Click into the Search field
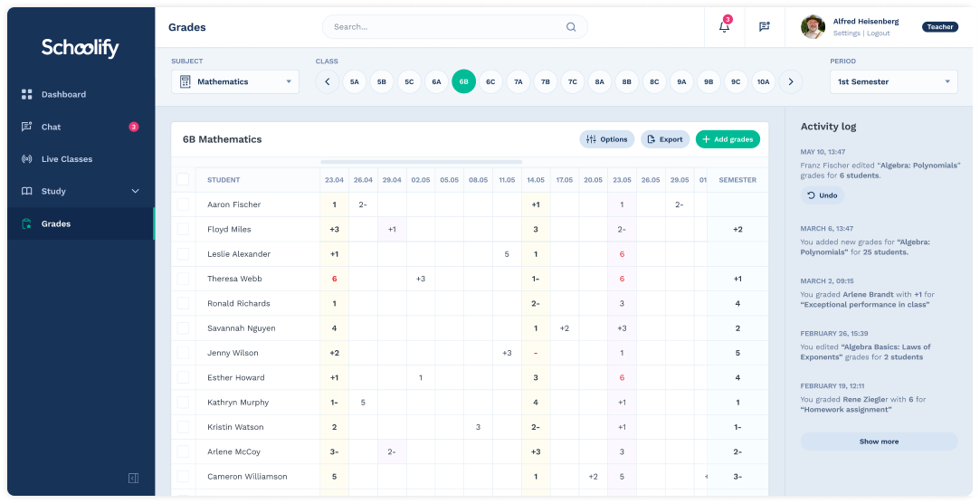Viewport: 980px width, 503px height. point(454,27)
